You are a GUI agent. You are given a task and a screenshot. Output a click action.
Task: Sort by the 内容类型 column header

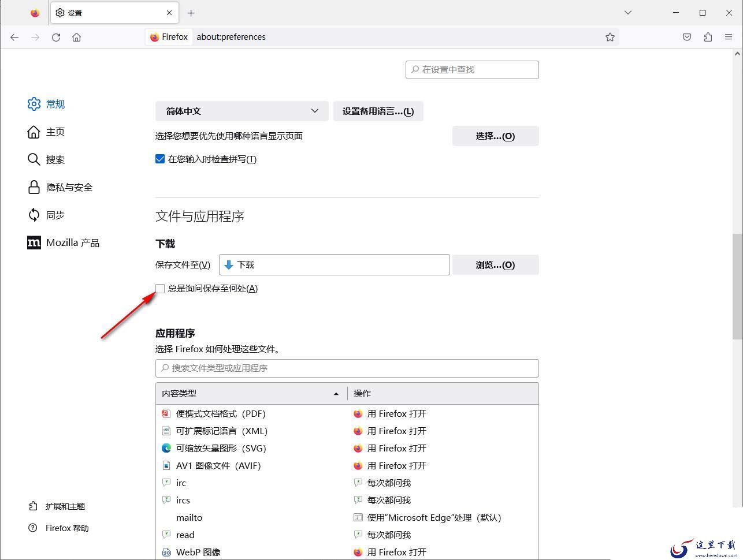click(251, 394)
